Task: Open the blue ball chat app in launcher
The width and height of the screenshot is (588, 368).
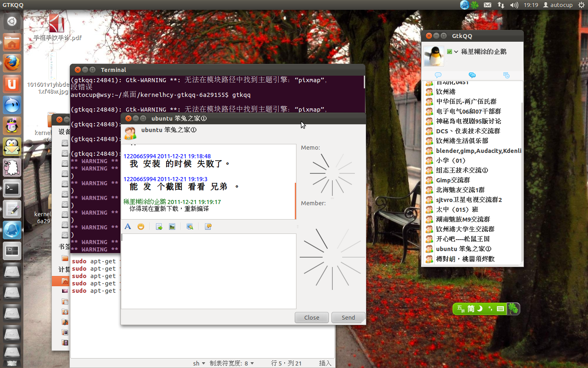Action: (x=12, y=105)
